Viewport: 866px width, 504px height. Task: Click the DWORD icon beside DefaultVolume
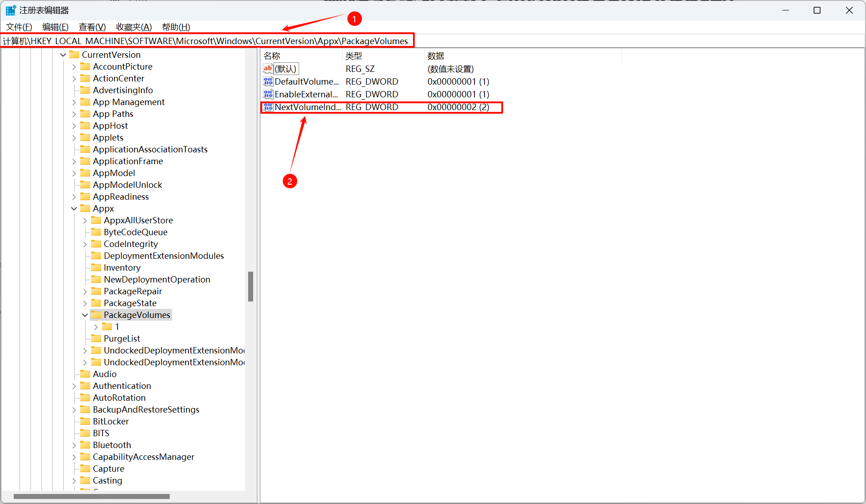click(x=268, y=81)
